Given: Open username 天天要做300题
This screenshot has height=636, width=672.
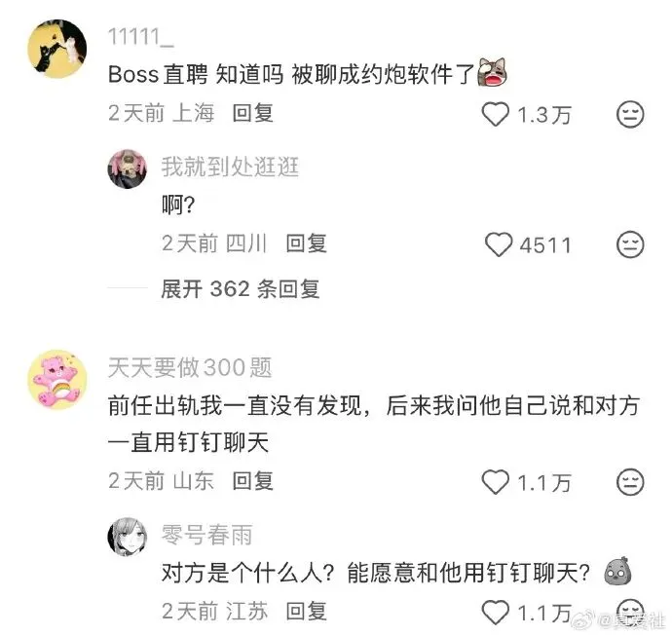Looking at the screenshot, I should click(x=190, y=368).
